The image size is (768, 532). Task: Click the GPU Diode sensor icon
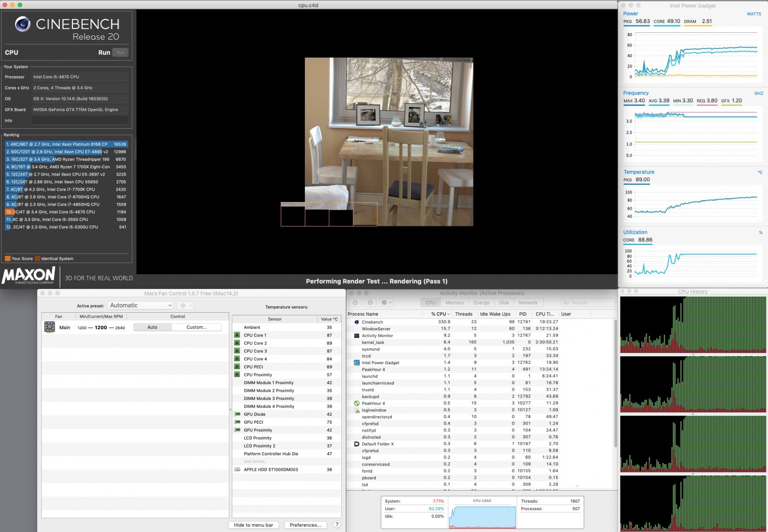[237, 414]
